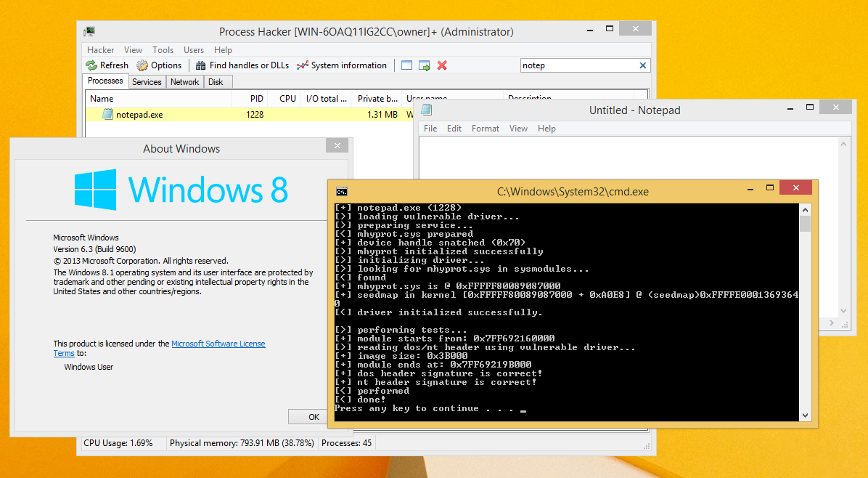Click Processes: 45 status bar entry
The height and width of the screenshot is (478, 868).
click(x=346, y=443)
